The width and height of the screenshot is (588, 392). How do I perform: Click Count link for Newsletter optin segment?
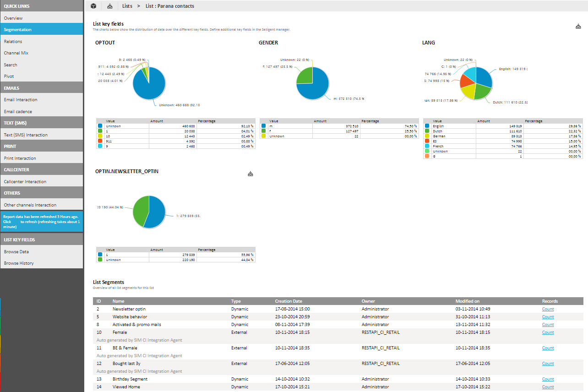[548, 309]
